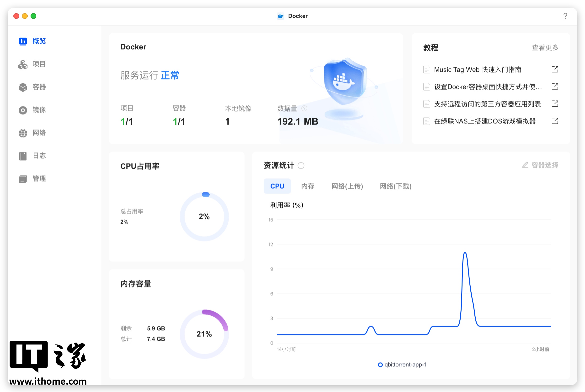Click the 21% memory usage gauge
The width and height of the screenshot is (585, 392).
coord(204,334)
